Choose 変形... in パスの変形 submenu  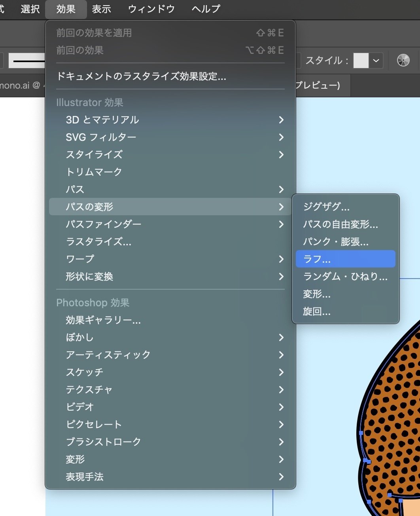click(346, 294)
